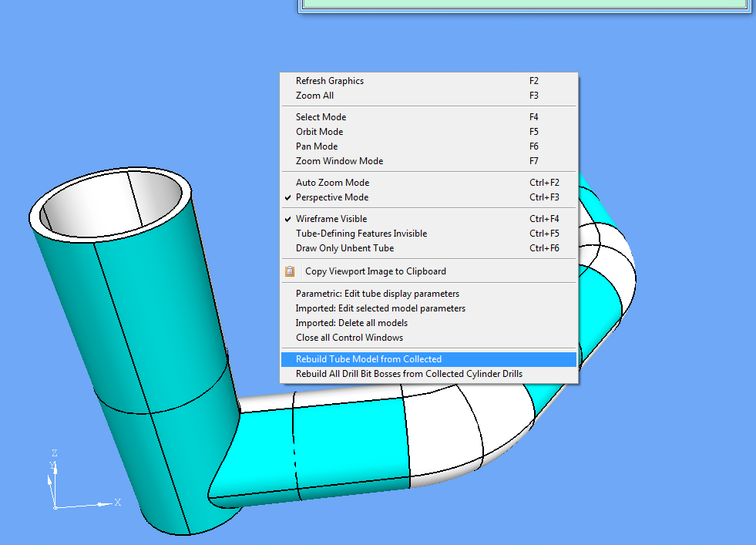Activate Orbit Mode
756x545 pixels.
(319, 132)
